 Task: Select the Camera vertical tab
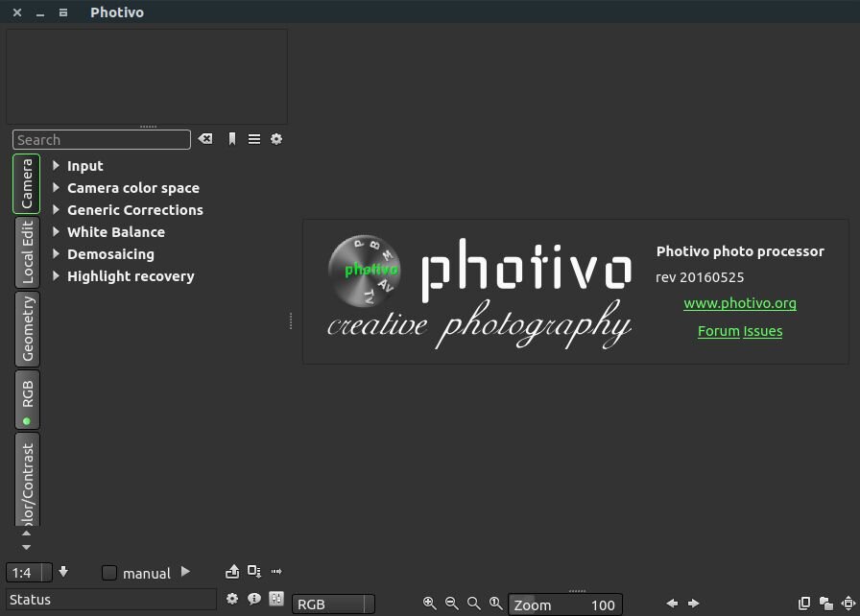pos(27,183)
